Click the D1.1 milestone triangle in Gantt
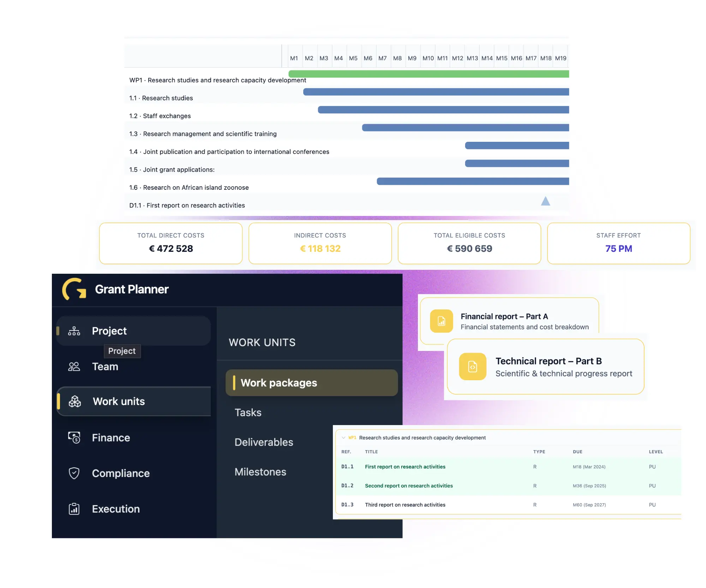 click(x=545, y=201)
